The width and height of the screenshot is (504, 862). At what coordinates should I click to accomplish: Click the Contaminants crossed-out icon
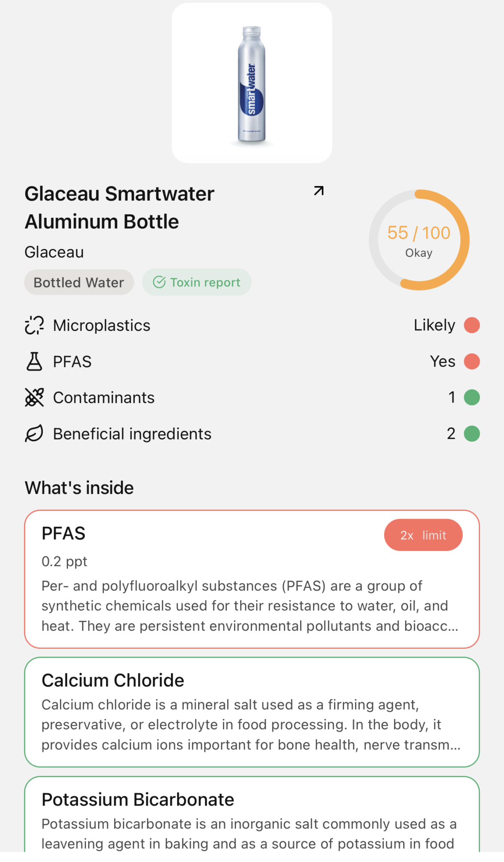point(34,398)
